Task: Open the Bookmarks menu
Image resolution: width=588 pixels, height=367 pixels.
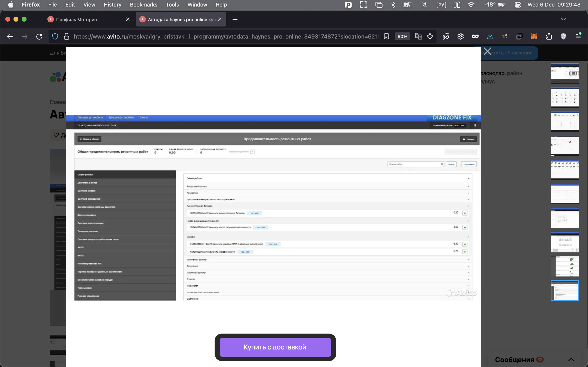Action: pos(143,5)
